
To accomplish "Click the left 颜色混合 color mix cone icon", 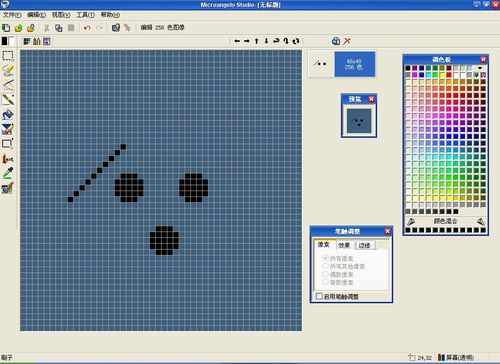I will coord(411,221).
